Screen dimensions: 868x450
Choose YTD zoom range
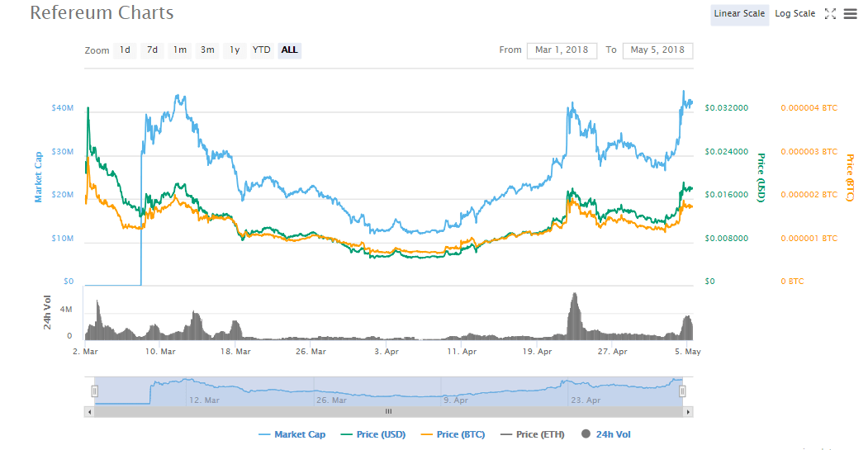click(x=261, y=50)
